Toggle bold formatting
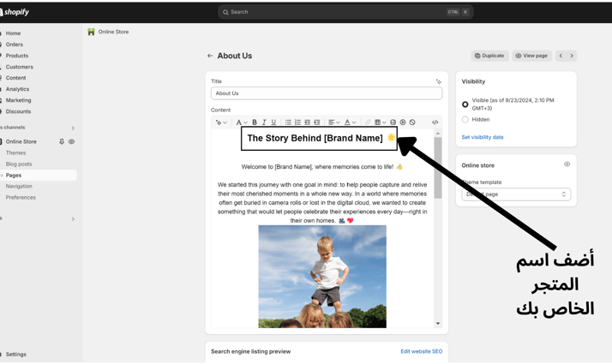The width and height of the screenshot is (612, 364). click(x=255, y=122)
